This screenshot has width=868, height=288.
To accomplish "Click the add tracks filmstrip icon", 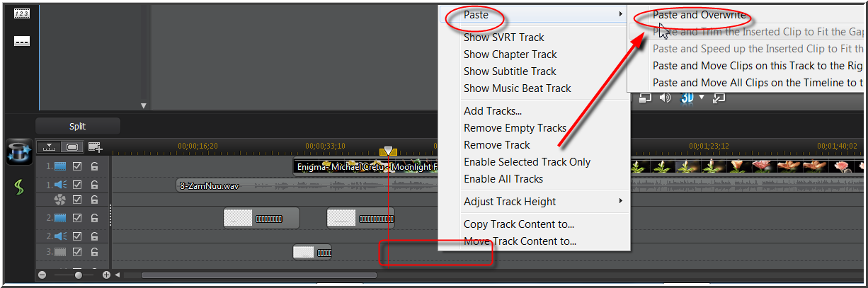I will click(x=95, y=147).
